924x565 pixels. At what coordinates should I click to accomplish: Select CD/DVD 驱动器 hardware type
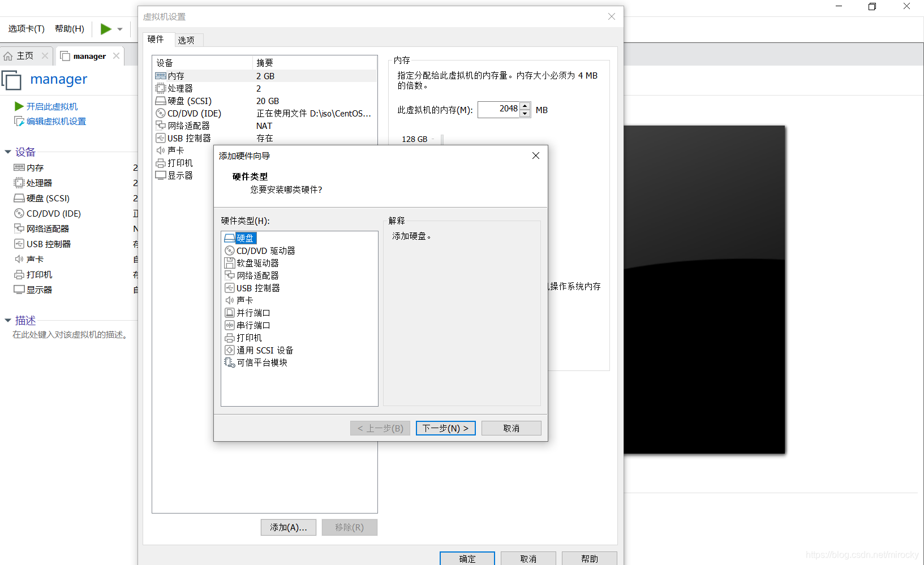(x=265, y=250)
